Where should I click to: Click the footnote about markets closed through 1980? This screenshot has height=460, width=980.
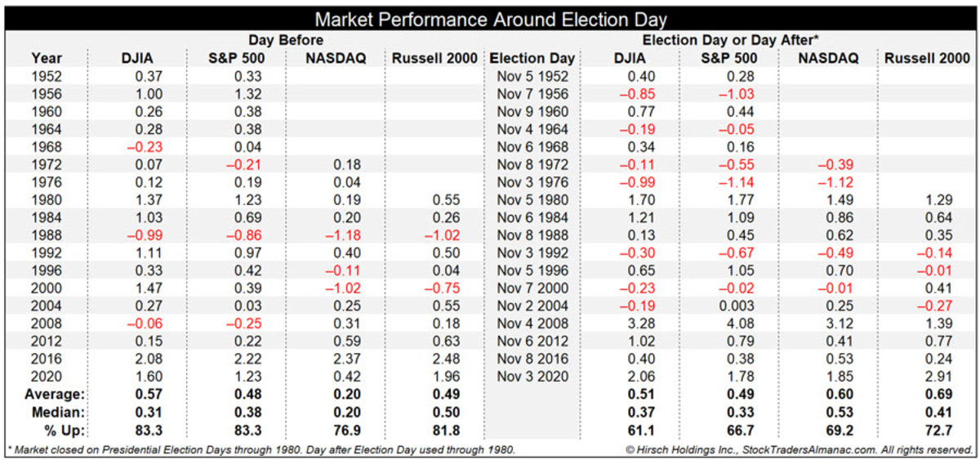[261, 449]
